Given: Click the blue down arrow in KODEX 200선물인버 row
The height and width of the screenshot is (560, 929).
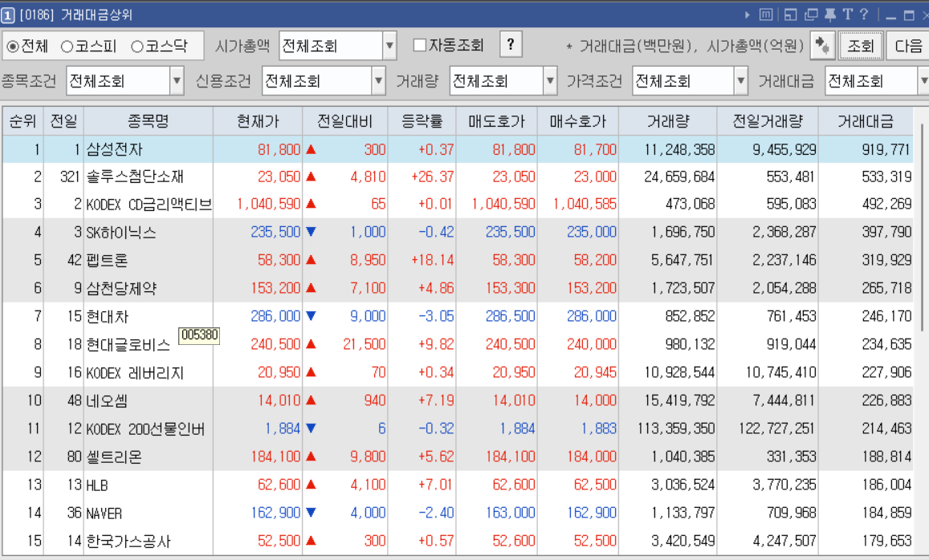Looking at the screenshot, I should [x=311, y=428].
